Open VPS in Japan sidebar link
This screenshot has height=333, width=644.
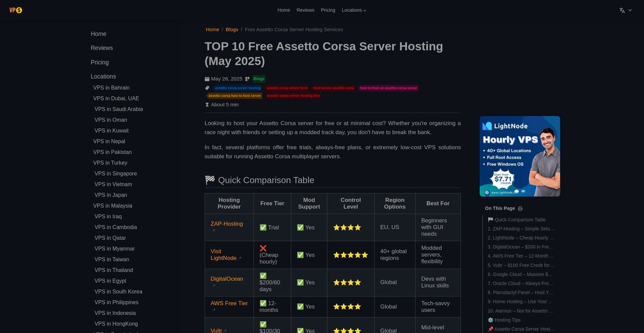(111, 195)
